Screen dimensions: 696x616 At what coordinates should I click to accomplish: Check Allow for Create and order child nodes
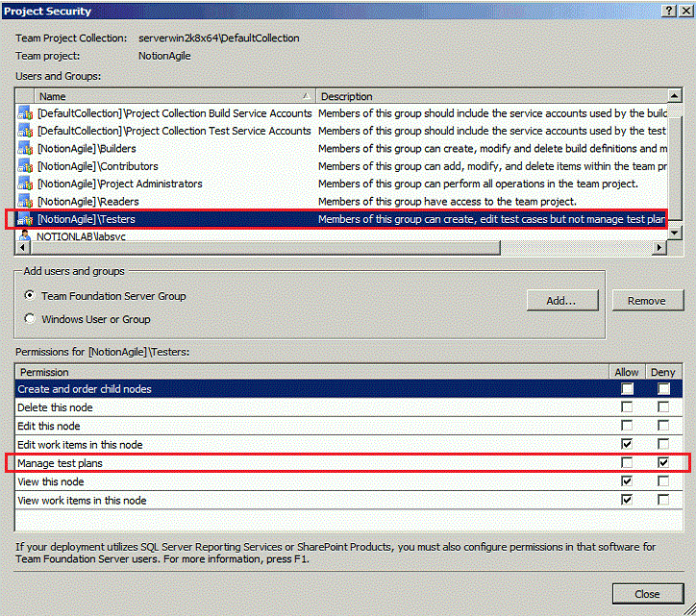pyautogui.click(x=627, y=389)
